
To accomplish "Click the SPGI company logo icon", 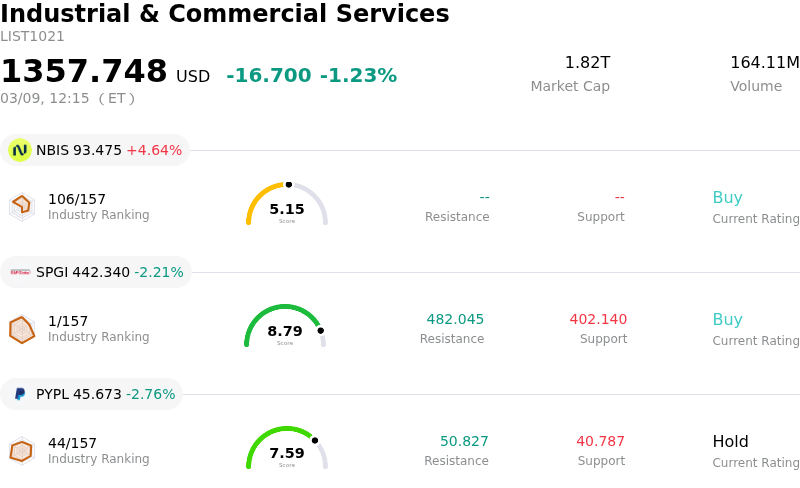I will pos(20,272).
